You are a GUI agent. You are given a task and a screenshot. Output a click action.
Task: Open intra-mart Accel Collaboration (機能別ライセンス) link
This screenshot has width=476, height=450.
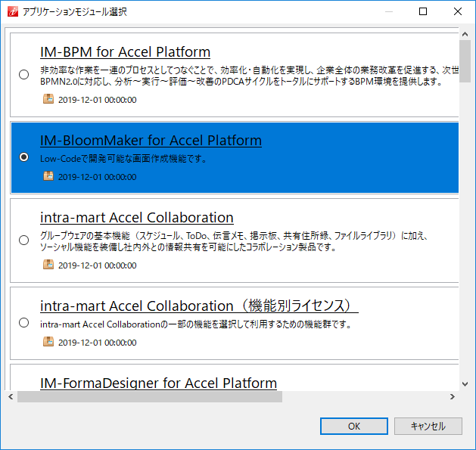pos(199,306)
